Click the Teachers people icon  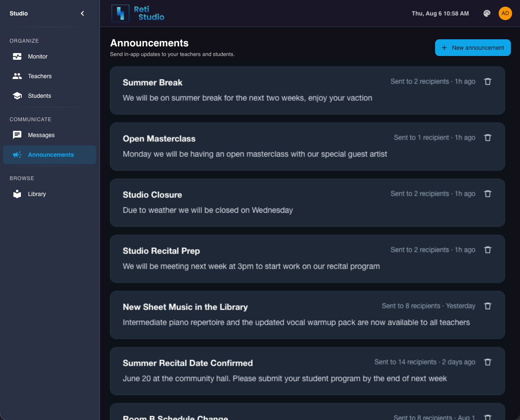click(x=17, y=76)
